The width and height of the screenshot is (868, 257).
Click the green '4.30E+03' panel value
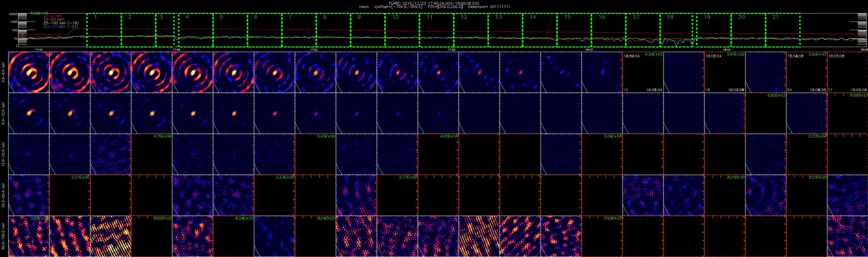[653, 54]
